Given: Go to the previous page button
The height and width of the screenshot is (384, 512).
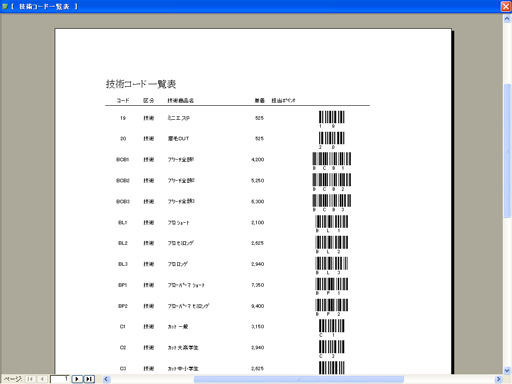Looking at the screenshot, I should (x=42, y=379).
